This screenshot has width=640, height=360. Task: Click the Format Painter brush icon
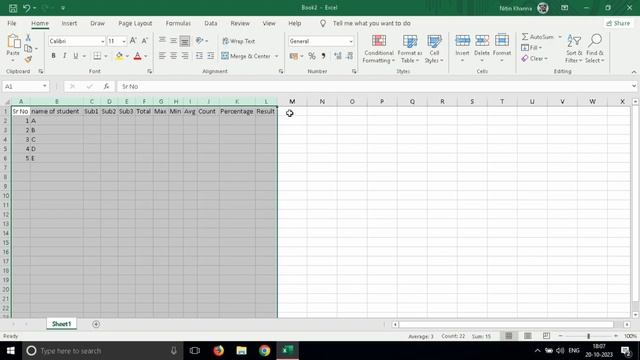click(x=28, y=60)
